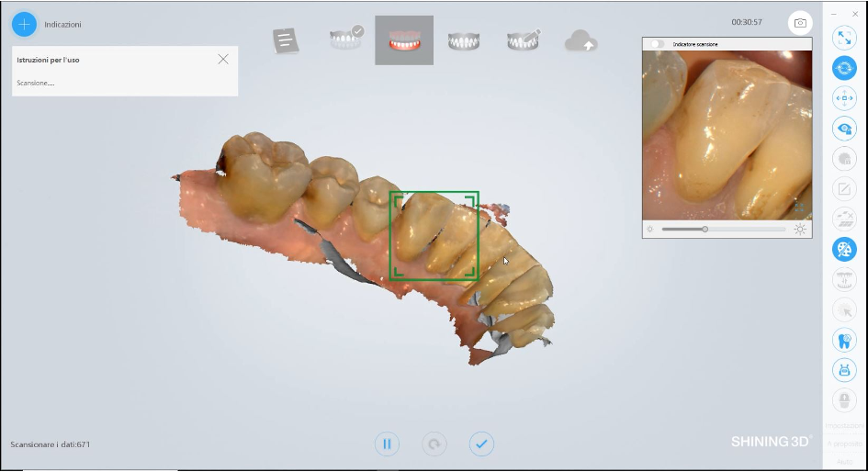Screen dimensions: 868x472
Task: Open A proposito in the sidebar
Action: [844, 444]
